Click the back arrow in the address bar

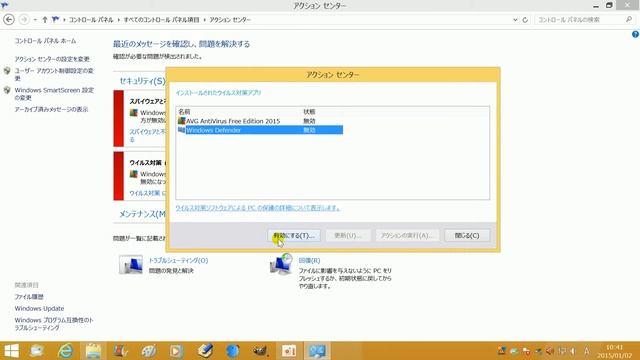point(9,19)
